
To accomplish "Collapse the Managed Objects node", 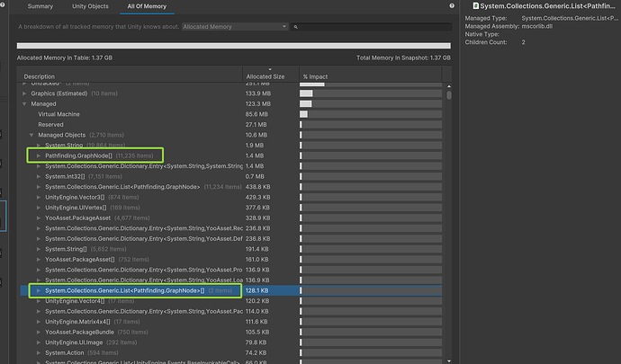I will 31,136.
